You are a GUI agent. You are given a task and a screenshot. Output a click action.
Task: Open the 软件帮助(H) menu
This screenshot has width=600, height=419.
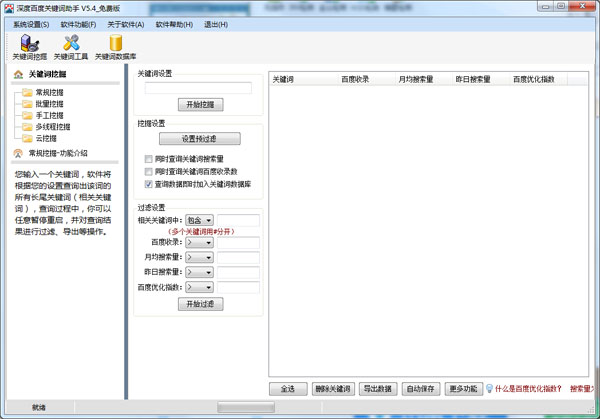point(174,24)
